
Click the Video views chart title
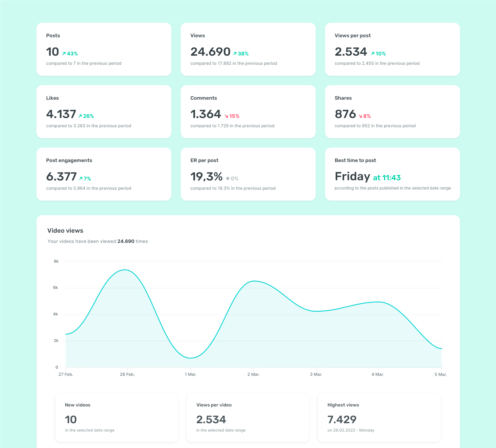(65, 231)
